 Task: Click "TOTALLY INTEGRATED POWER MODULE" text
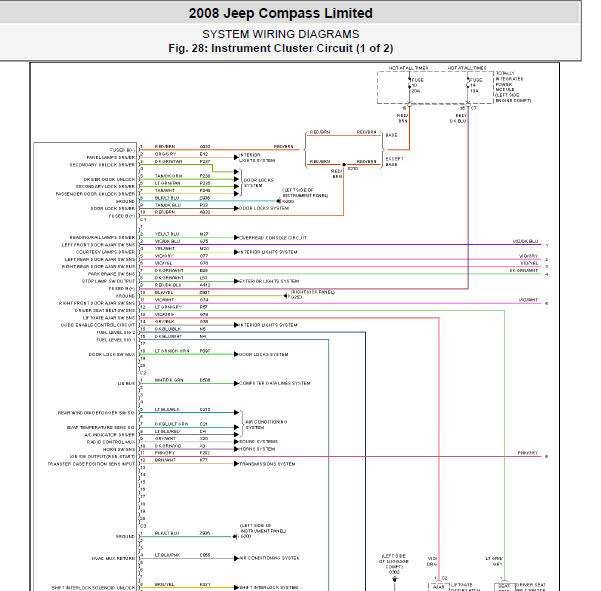click(513, 87)
